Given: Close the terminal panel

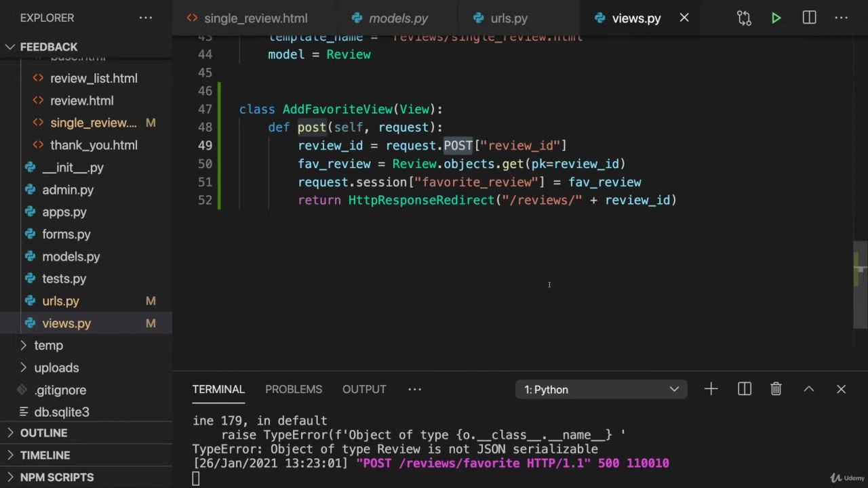Looking at the screenshot, I should click(x=841, y=389).
